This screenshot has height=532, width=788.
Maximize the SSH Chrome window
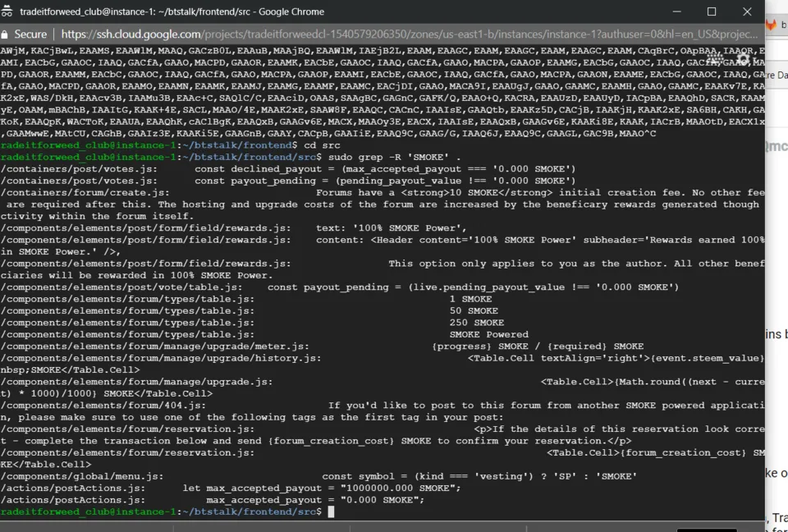point(712,11)
